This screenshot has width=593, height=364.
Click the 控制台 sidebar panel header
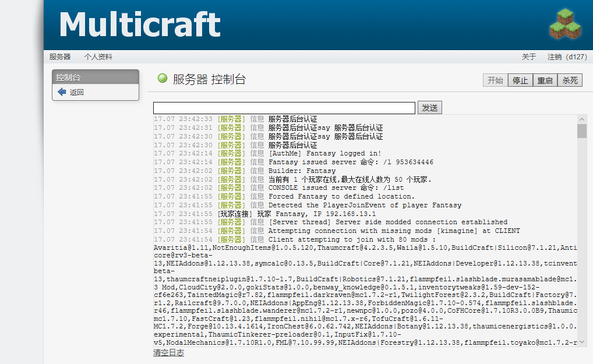pos(96,77)
